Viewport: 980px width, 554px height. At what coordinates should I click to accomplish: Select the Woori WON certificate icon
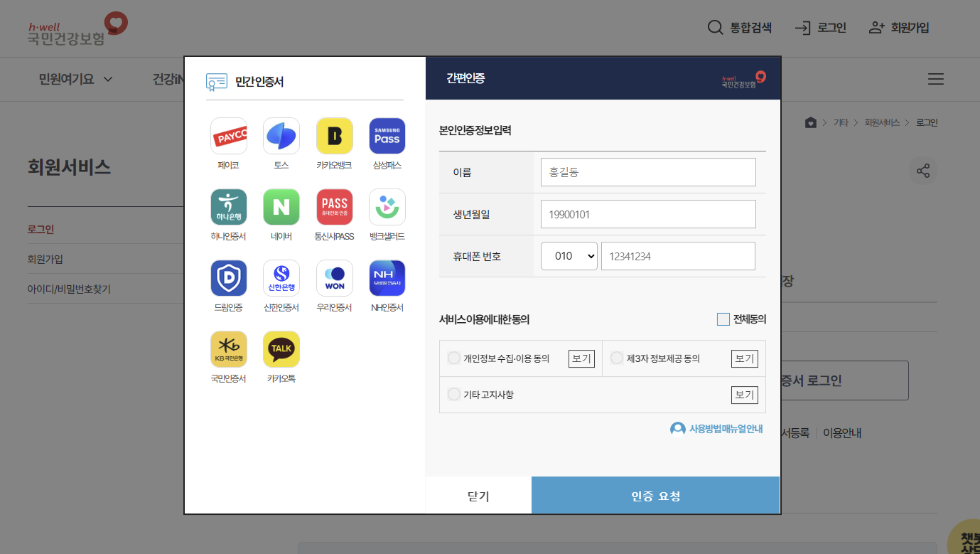[x=335, y=278]
